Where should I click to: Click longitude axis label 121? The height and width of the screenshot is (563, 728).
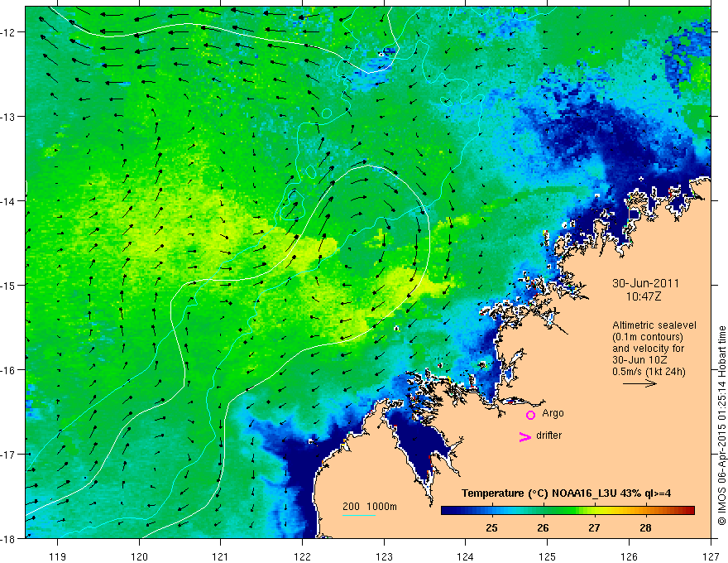pyautogui.click(x=221, y=556)
